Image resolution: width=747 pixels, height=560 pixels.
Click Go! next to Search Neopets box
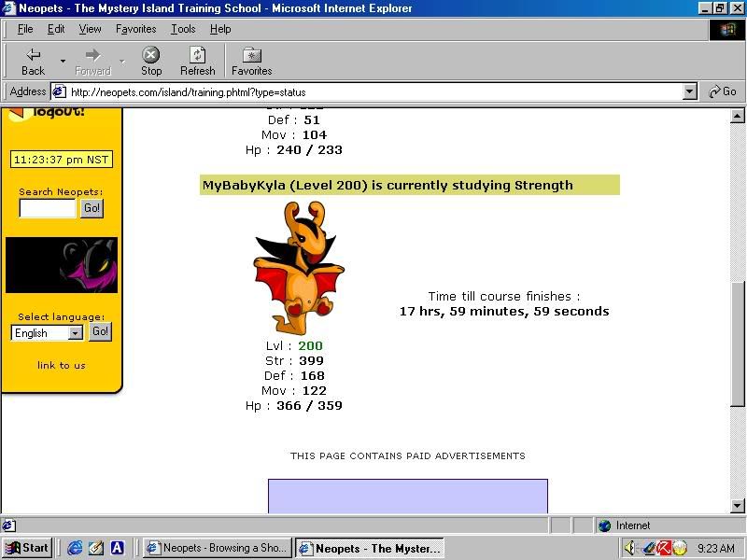coord(92,208)
